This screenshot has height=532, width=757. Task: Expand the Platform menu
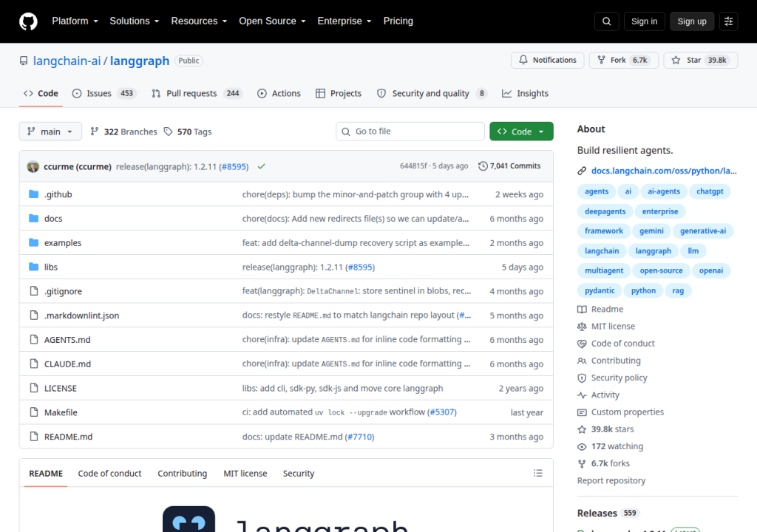[75, 21]
